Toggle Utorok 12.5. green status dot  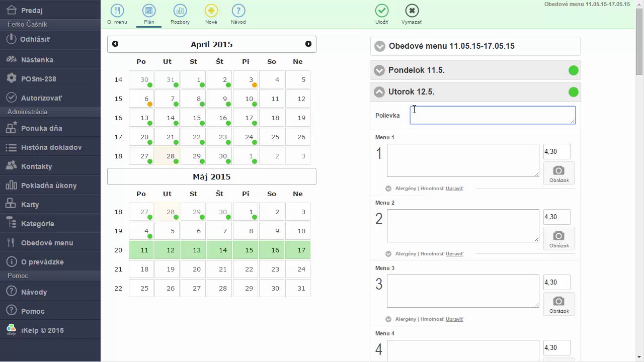(573, 92)
